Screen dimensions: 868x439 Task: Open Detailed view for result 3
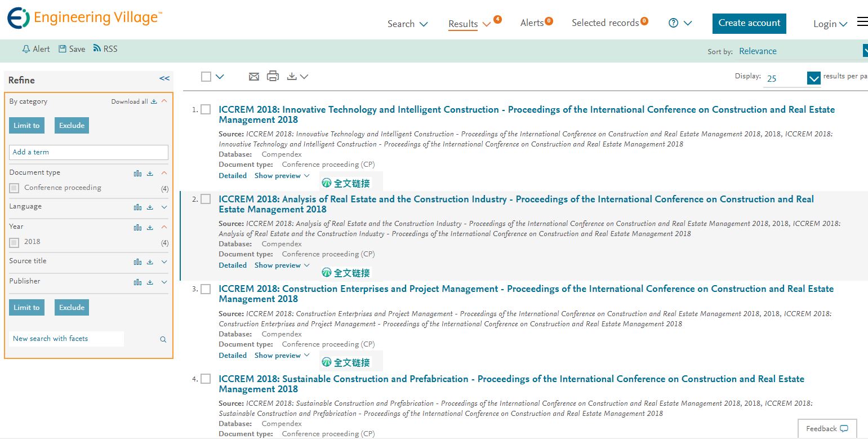pos(233,356)
